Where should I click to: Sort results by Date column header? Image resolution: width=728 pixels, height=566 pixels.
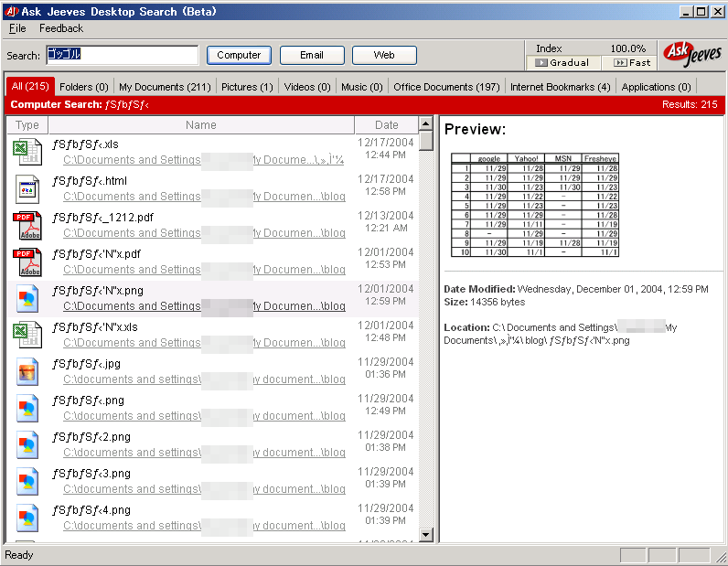pyautogui.click(x=386, y=125)
